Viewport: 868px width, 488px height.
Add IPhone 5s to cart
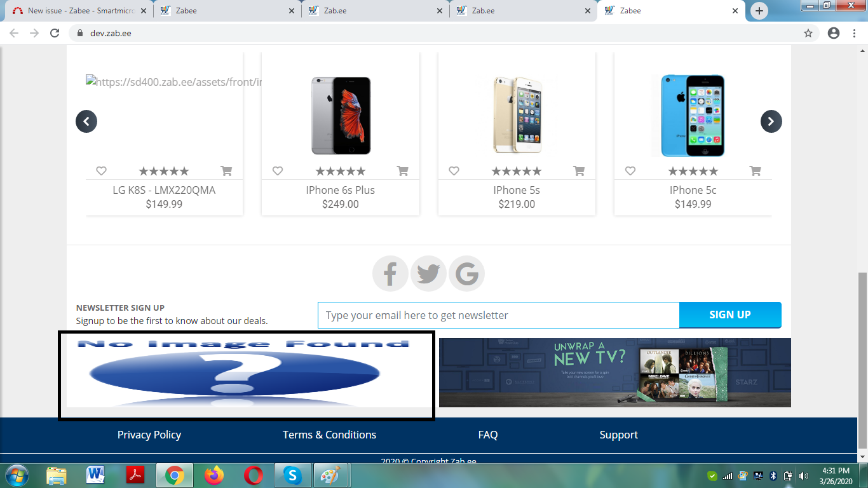(x=579, y=171)
